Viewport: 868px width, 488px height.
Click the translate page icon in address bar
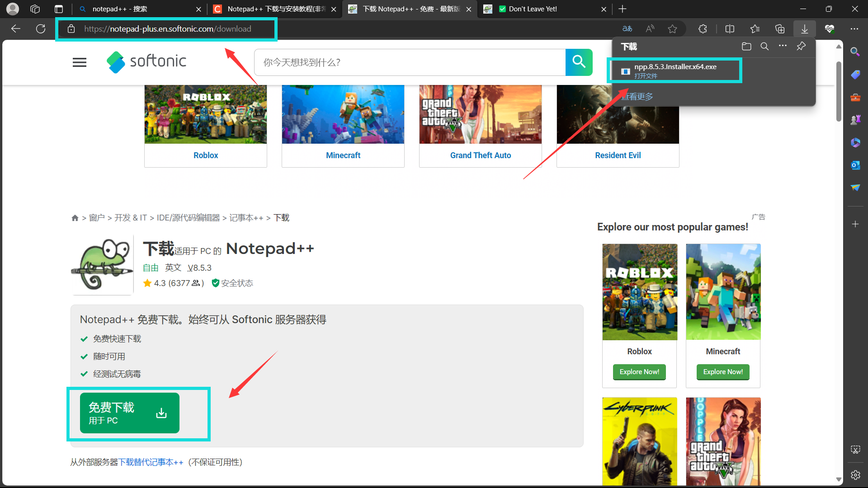coord(627,29)
